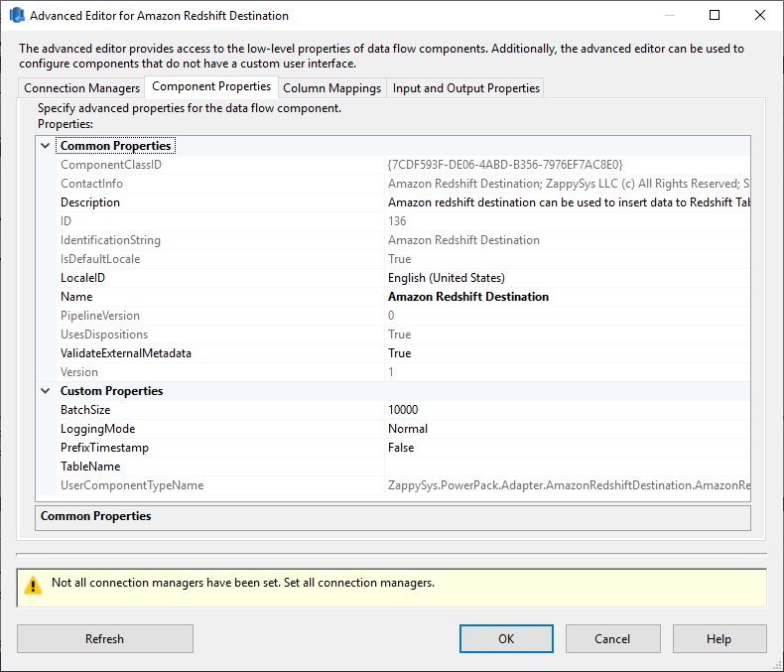Select the ValidateExternalMetadata property label
Viewport: 784px width, 672px height.
coord(125,353)
